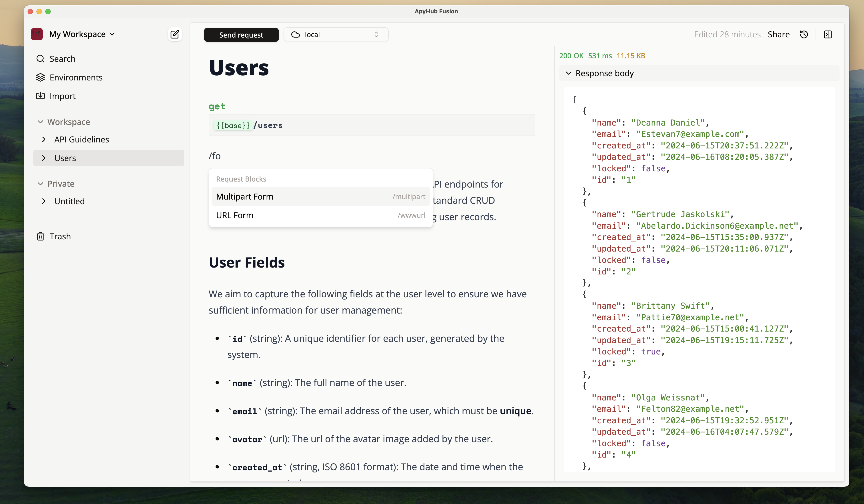Screen dimensions: 864x504
Task: Open the local environment selector
Action: (x=336, y=35)
